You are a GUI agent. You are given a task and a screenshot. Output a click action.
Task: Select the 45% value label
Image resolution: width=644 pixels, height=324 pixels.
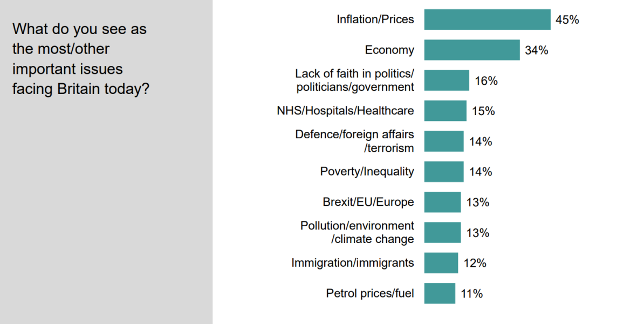click(x=567, y=20)
